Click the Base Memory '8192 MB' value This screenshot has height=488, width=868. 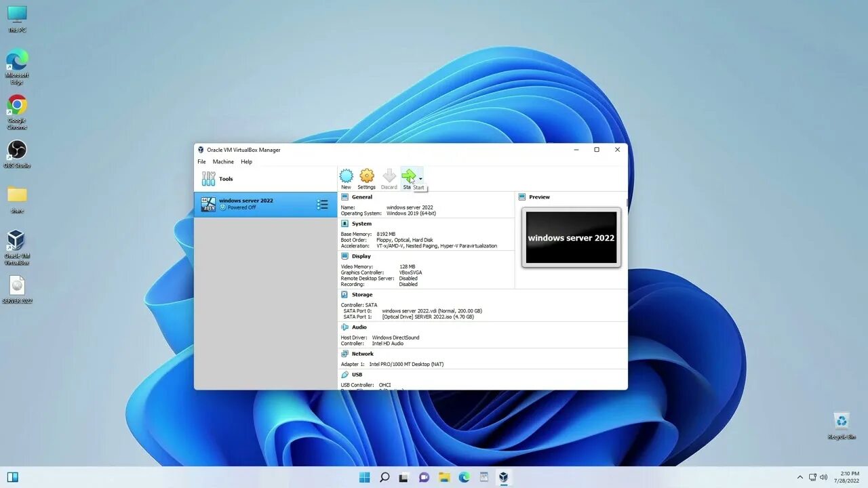coord(386,234)
